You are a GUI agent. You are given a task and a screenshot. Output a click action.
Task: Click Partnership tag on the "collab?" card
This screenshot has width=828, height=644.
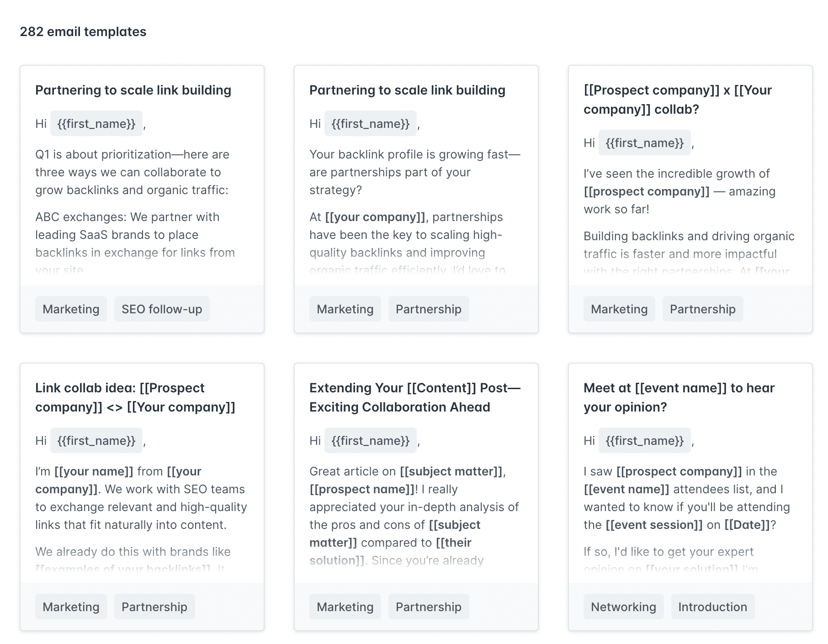click(702, 309)
